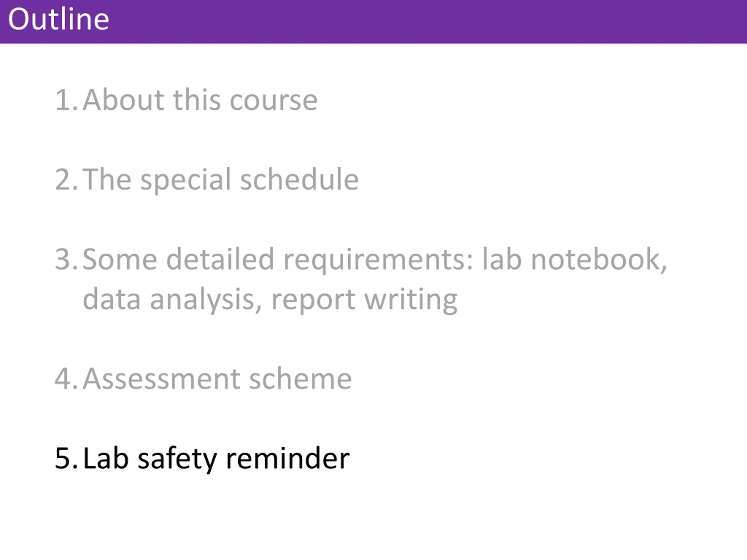The height and width of the screenshot is (560, 747).
Task: Click the words "Some detailed" in item three
Action: coord(178,259)
